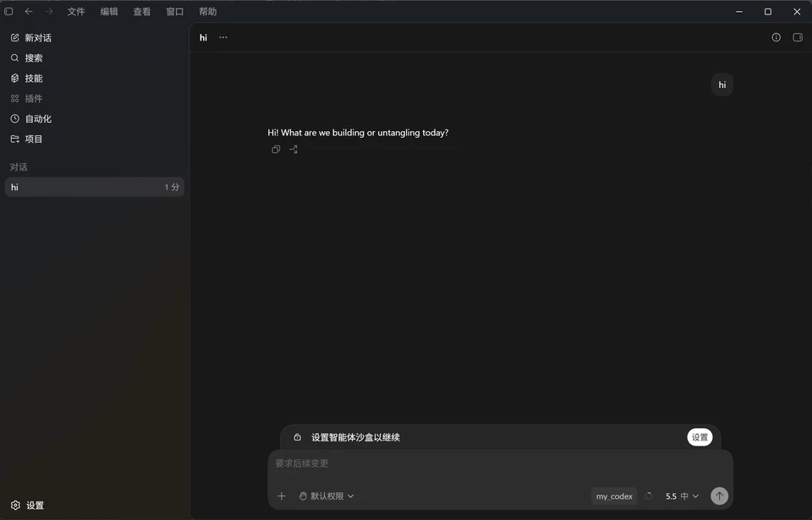Image resolution: width=812 pixels, height=520 pixels.
Task: Click the 设置智能体沙盒以继续 notice text
Action: click(355, 437)
